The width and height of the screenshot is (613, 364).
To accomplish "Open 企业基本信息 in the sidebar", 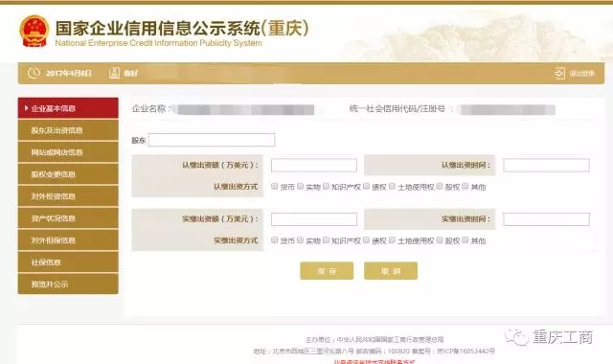I will 68,108.
